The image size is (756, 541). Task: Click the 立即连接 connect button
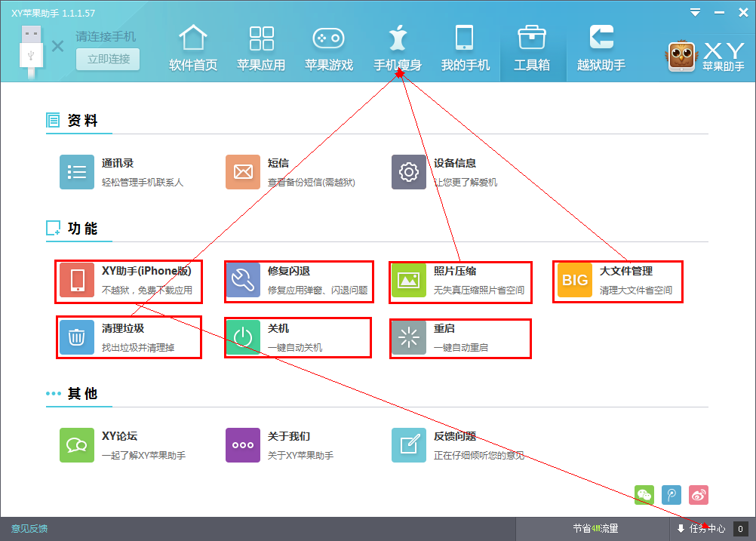(108, 60)
